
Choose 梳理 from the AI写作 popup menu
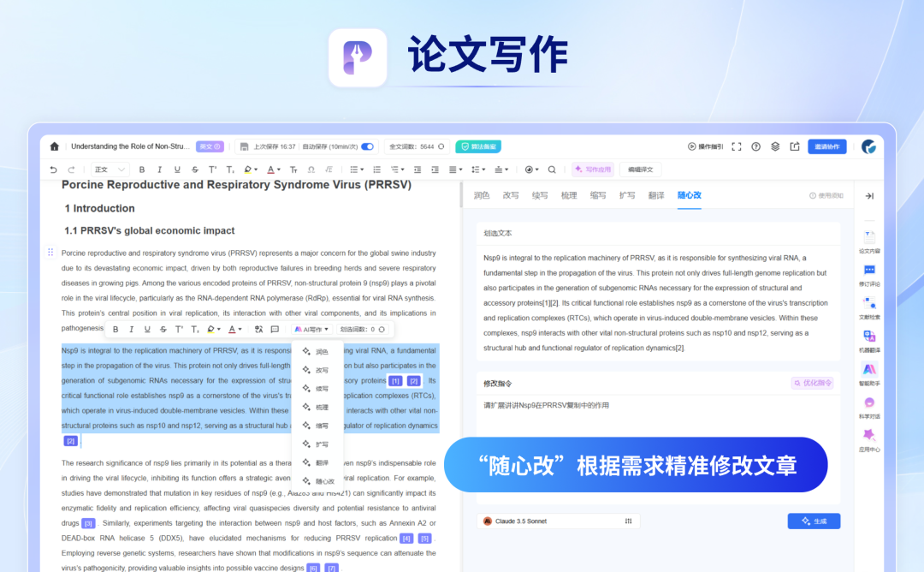click(317, 407)
